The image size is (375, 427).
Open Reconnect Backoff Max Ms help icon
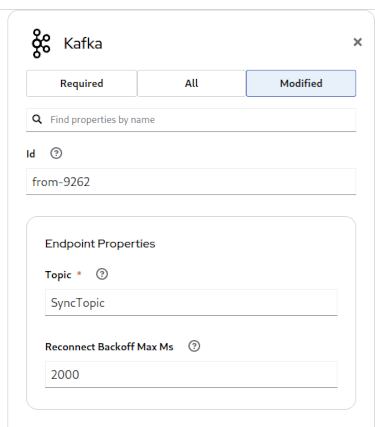pyautogui.click(x=194, y=346)
